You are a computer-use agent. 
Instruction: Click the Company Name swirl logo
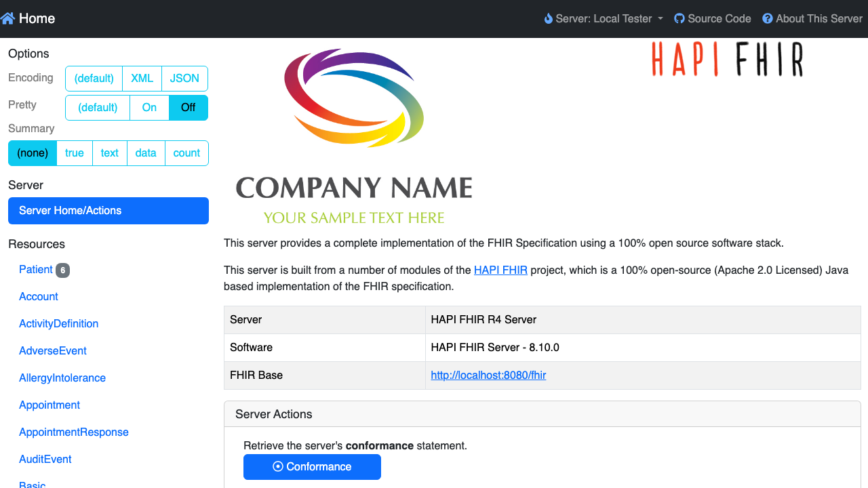coord(354,136)
